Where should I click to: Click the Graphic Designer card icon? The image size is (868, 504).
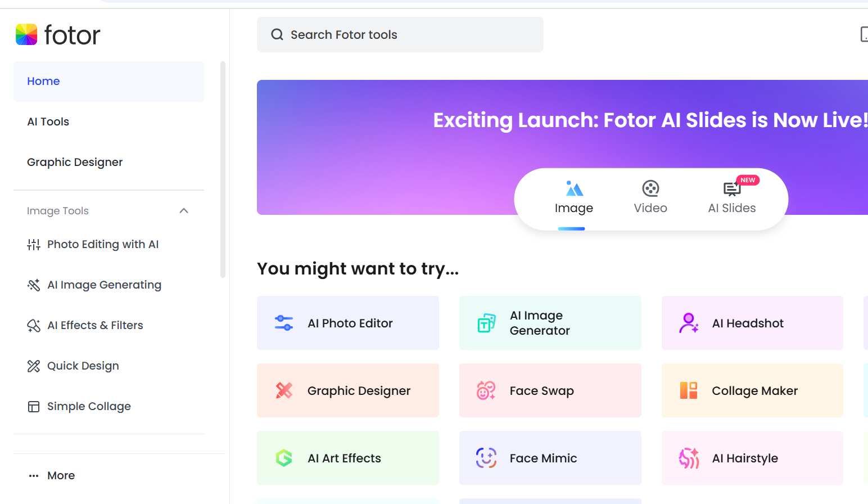284,390
